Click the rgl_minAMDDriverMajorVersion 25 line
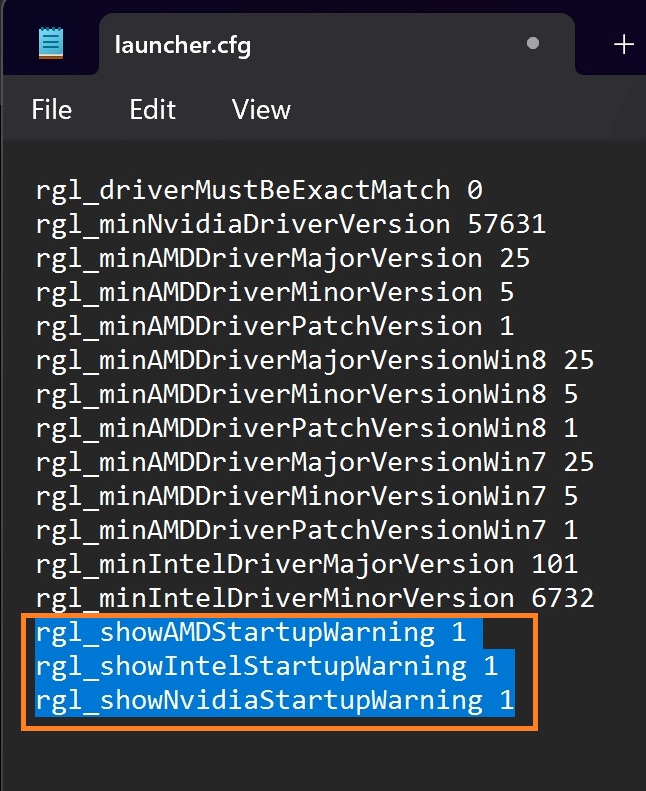 pos(282,258)
